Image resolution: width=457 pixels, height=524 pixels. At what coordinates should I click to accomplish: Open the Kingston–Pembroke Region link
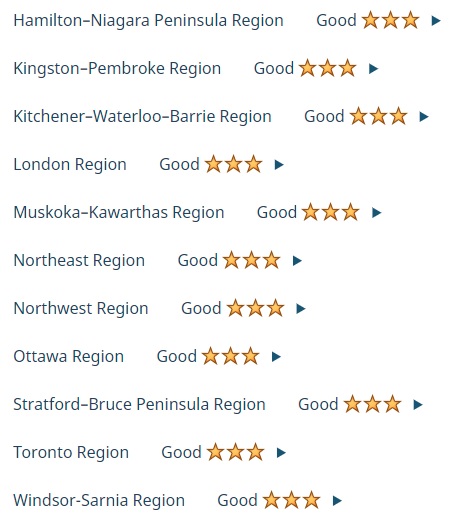tap(117, 69)
